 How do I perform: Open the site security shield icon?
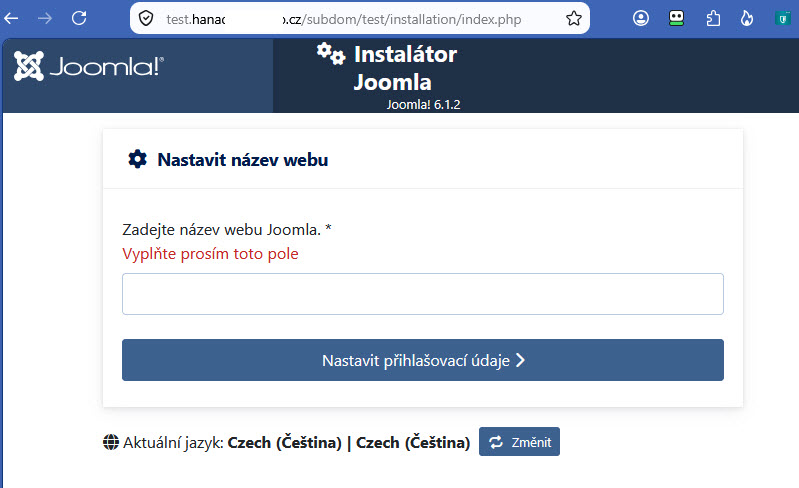point(146,19)
